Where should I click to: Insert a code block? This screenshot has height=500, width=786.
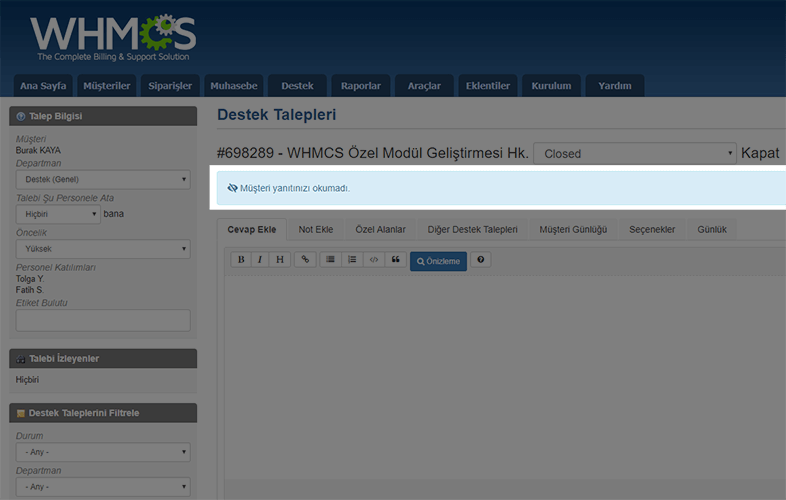pyautogui.click(x=373, y=259)
